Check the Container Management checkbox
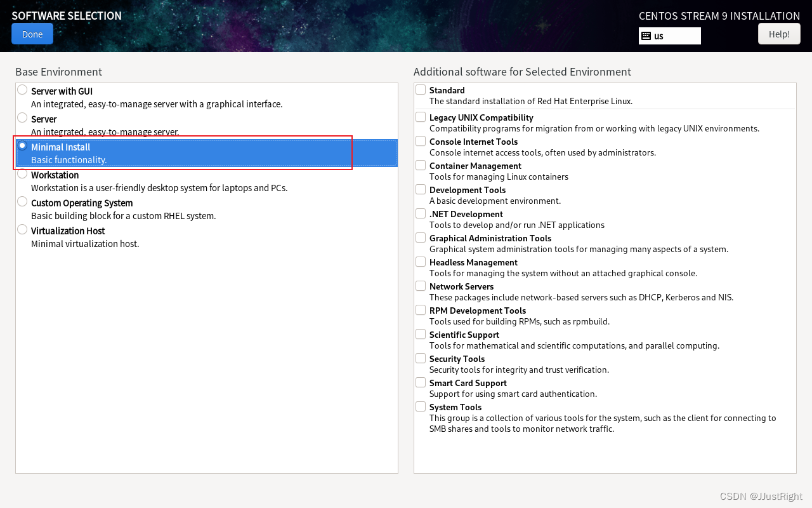The height and width of the screenshot is (508, 812). click(421, 165)
